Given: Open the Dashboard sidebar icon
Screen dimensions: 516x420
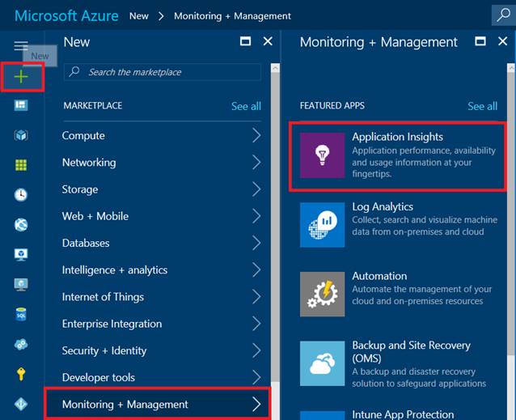Looking at the screenshot, I should tap(21, 105).
